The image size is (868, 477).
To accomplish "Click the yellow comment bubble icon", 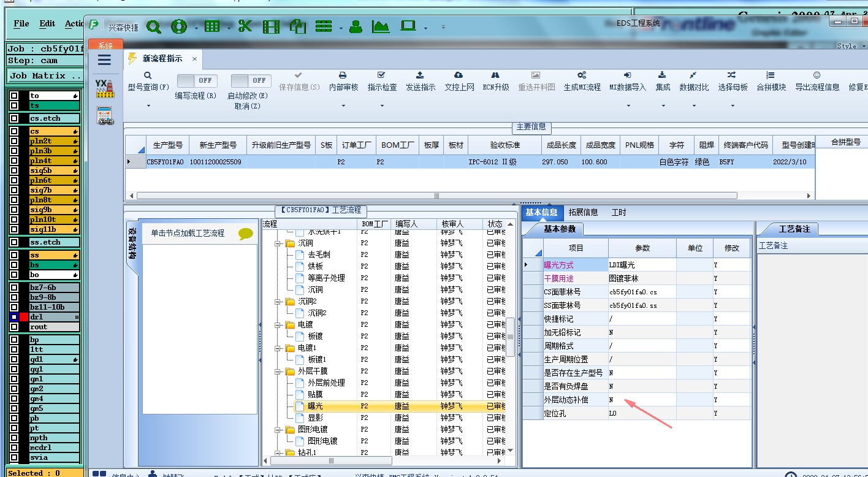I will pos(246,234).
